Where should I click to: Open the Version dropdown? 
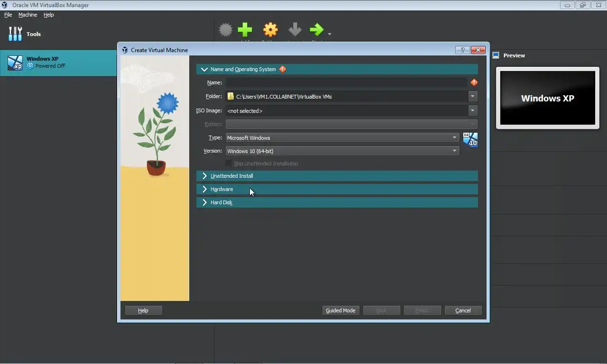[x=342, y=151]
